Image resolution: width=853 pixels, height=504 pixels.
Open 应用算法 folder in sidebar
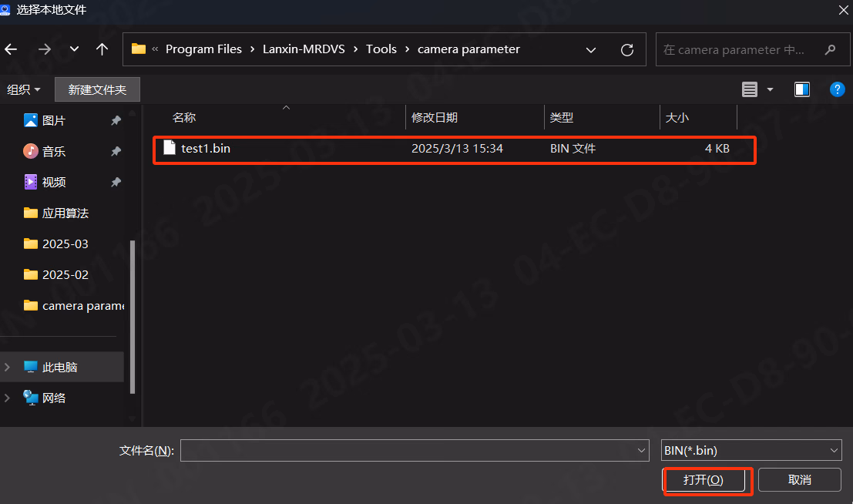tap(65, 213)
